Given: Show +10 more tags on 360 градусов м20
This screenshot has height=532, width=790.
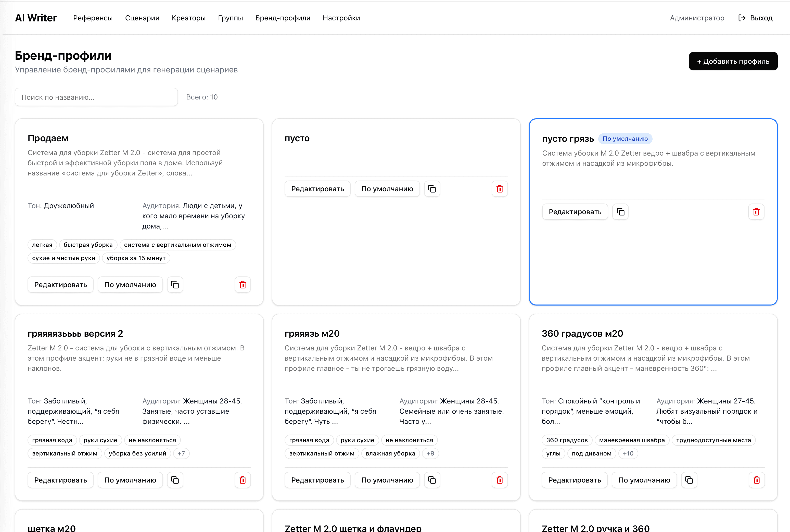Looking at the screenshot, I should (x=628, y=453).
